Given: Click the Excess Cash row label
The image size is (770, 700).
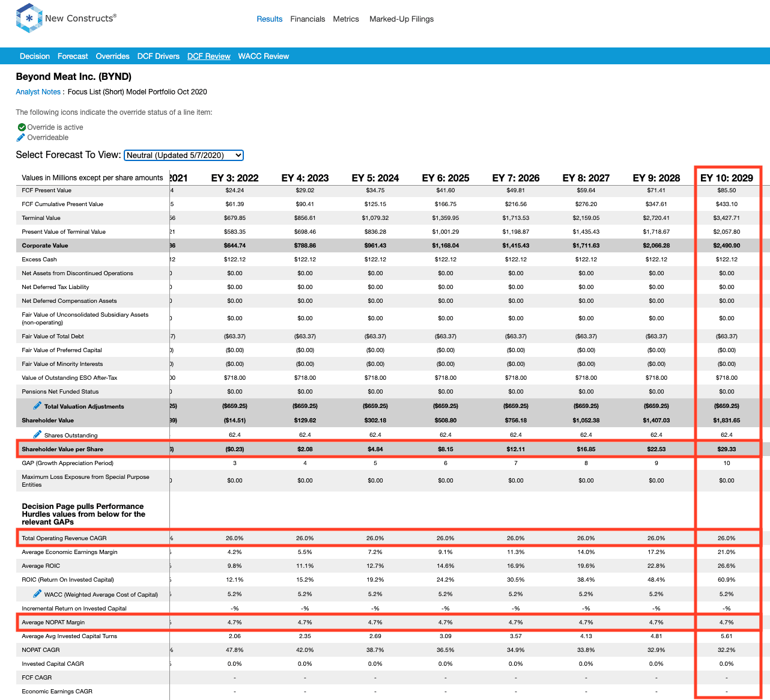Looking at the screenshot, I should point(40,259).
